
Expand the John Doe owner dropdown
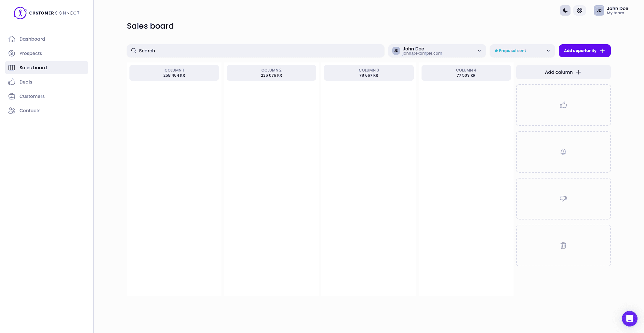(436, 51)
